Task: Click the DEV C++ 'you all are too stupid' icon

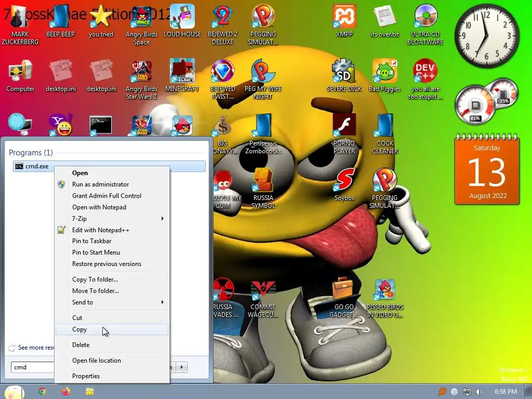Action: [x=425, y=79]
